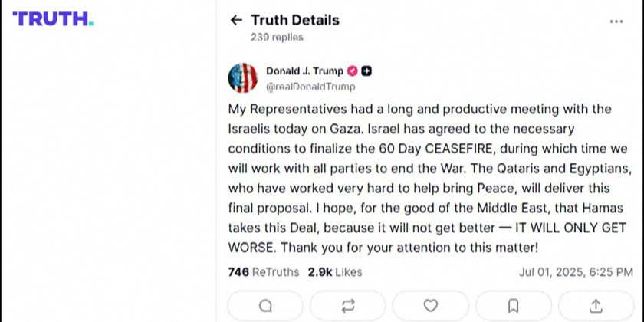Open the @realDonaldTrump handle link
The width and height of the screenshot is (644, 322).
(310, 87)
